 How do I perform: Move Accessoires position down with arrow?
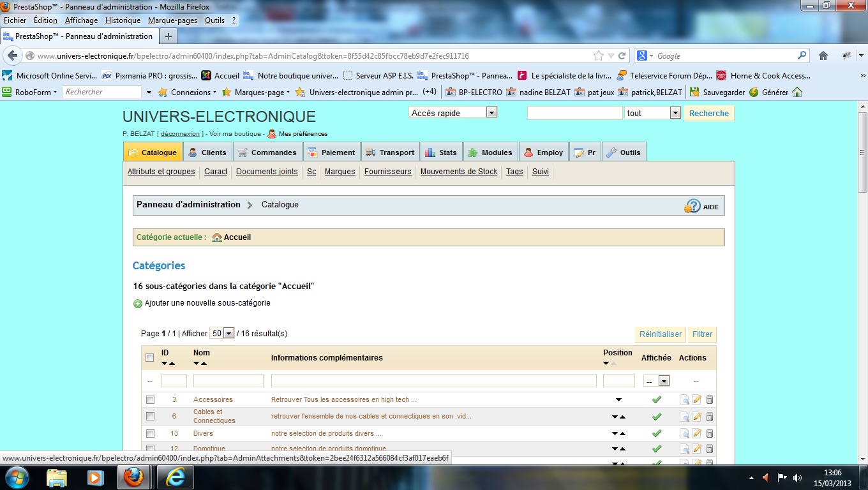(x=618, y=400)
